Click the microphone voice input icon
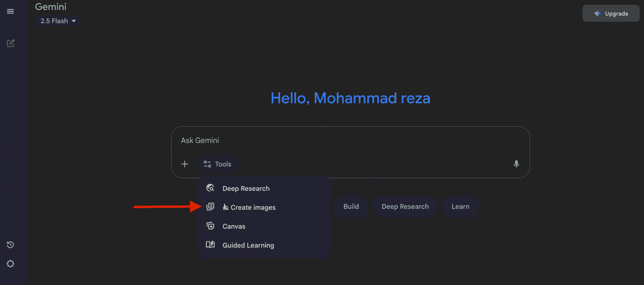The image size is (644, 285). point(516,164)
